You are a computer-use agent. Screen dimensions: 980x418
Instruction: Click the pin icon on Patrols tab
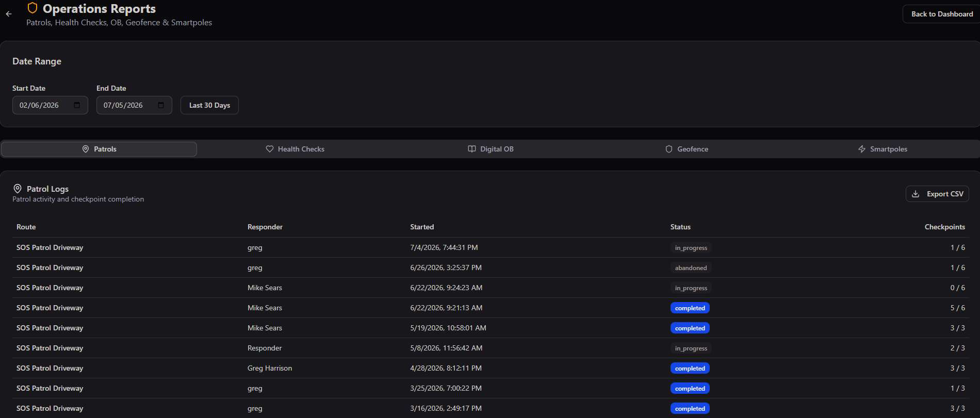pyautogui.click(x=86, y=149)
